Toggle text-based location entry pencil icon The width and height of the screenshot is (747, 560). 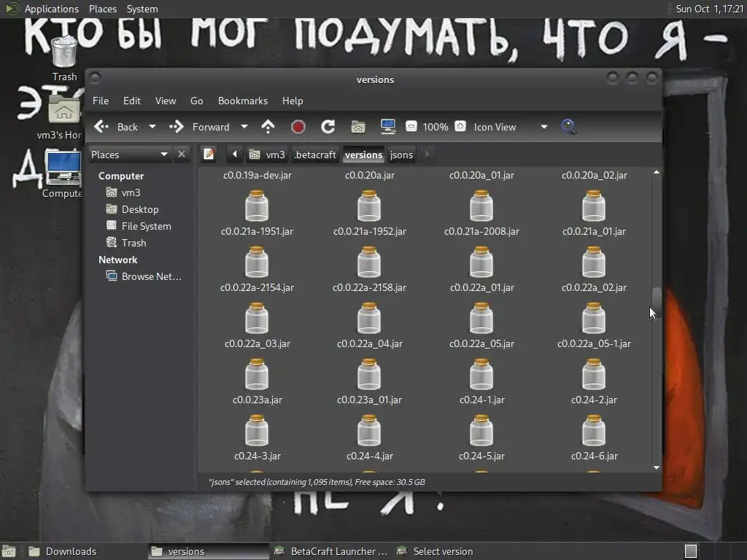[x=209, y=155]
